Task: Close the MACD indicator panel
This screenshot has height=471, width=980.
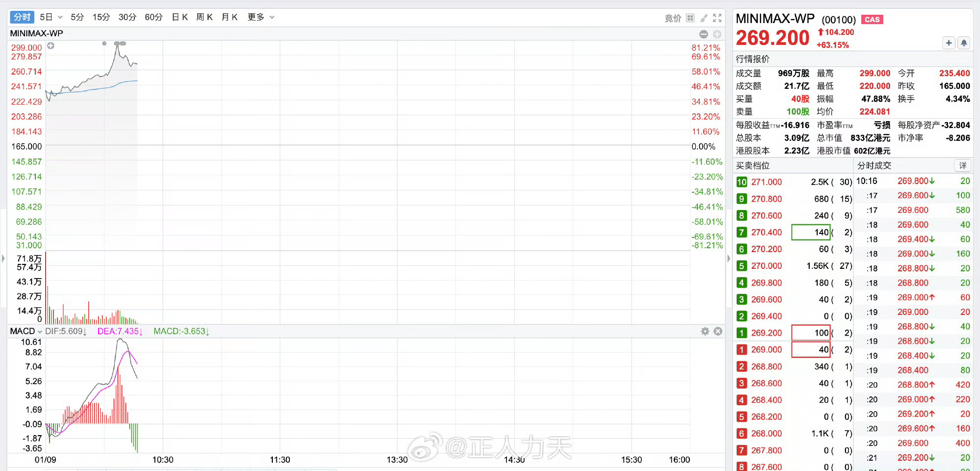Action: click(718, 331)
